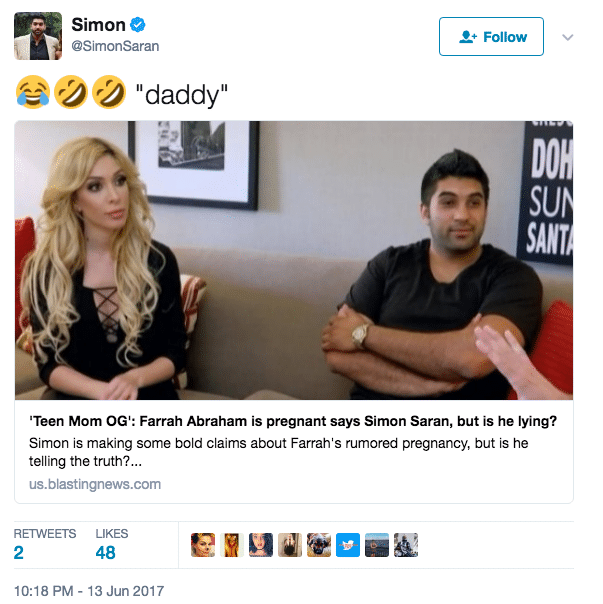Open the @SimonSaran handle link
603x604 pixels.
[x=115, y=46]
